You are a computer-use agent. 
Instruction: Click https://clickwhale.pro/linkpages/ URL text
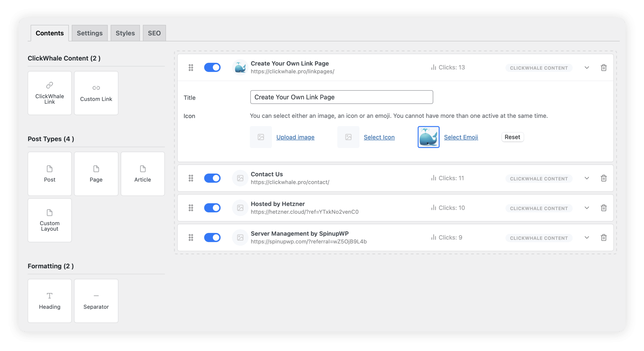tap(292, 71)
